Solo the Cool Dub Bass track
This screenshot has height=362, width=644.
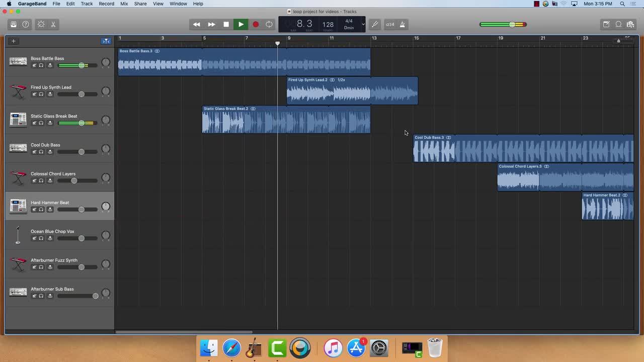click(41, 151)
